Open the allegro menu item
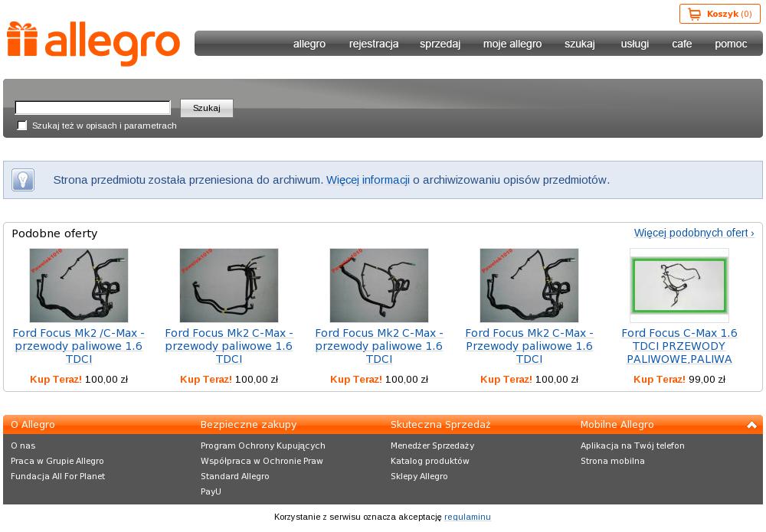The image size is (766, 532). [x=309, y=44]
